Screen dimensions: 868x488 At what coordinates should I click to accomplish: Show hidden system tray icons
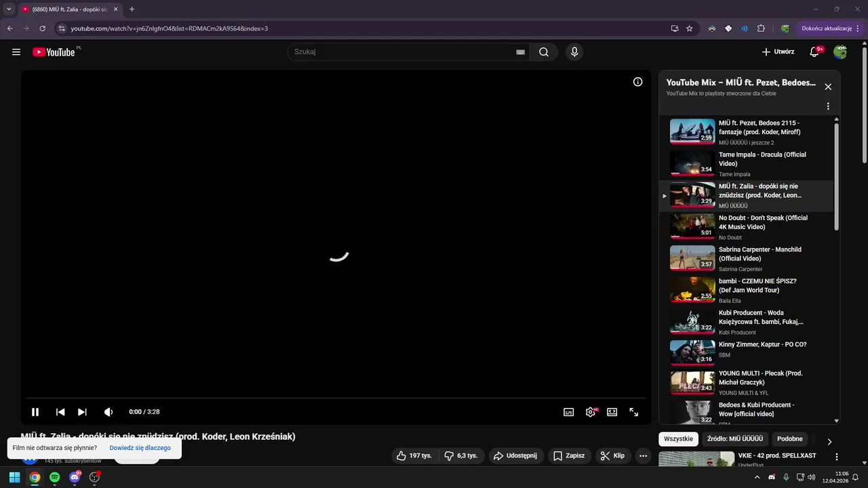pos(757,477)
